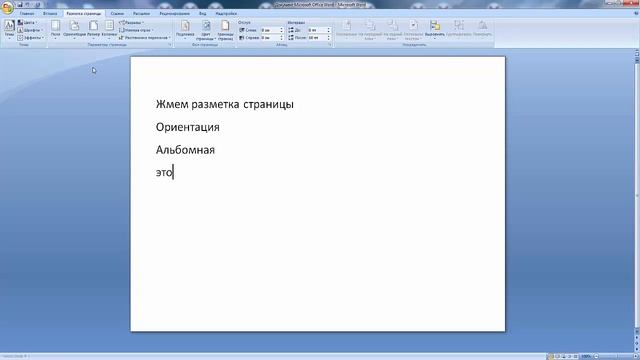Switch to print layout view icon
Screen dimensions: 640x360
[x=550, y=356]
